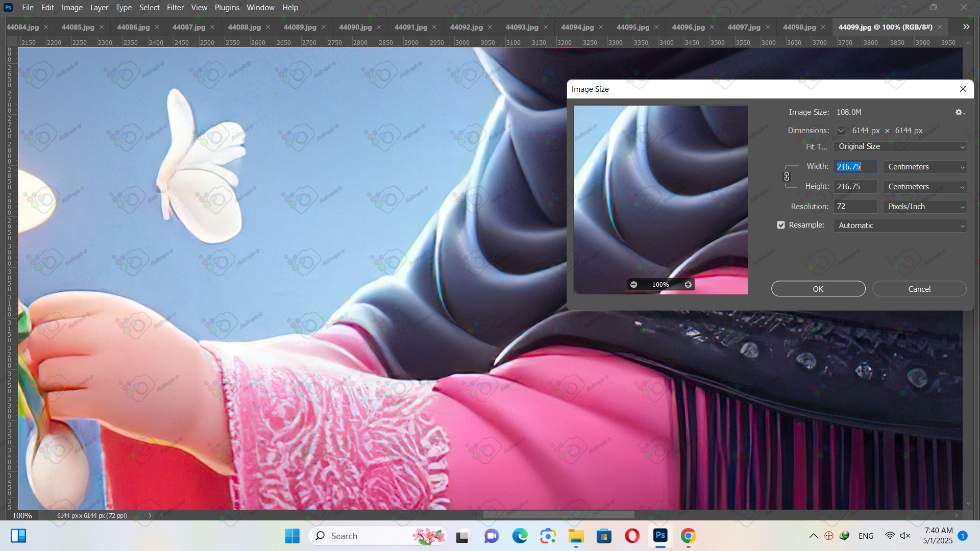
Task: Click the Photoshop logo icon in title bar
Action: coord(8,8)
